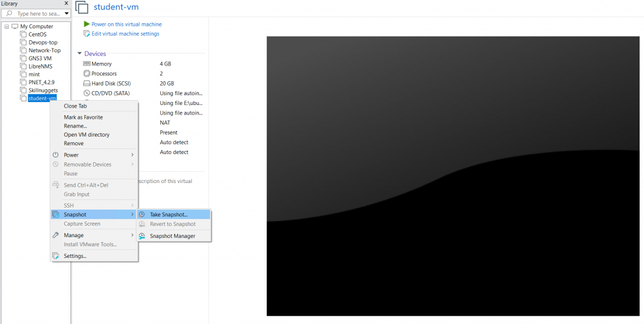Click the CentOS VM icon in library
This screenshot has height=324, width=644.
tap(23, 35)
